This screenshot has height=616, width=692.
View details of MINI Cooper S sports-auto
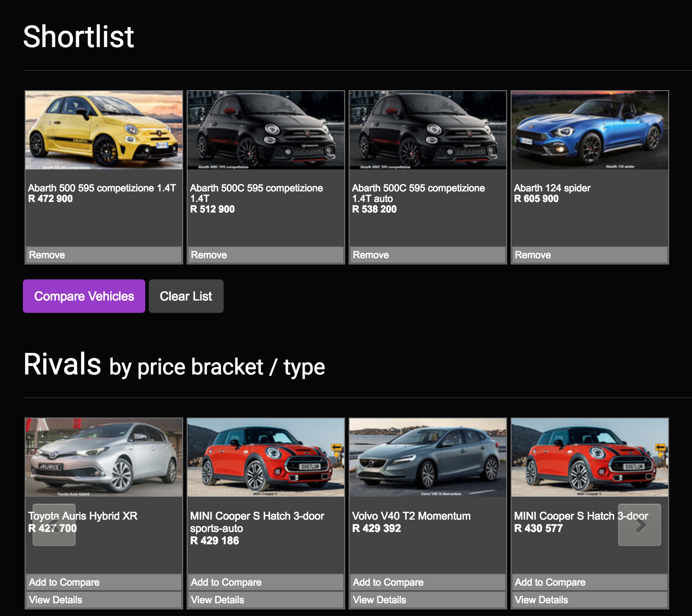265,600
